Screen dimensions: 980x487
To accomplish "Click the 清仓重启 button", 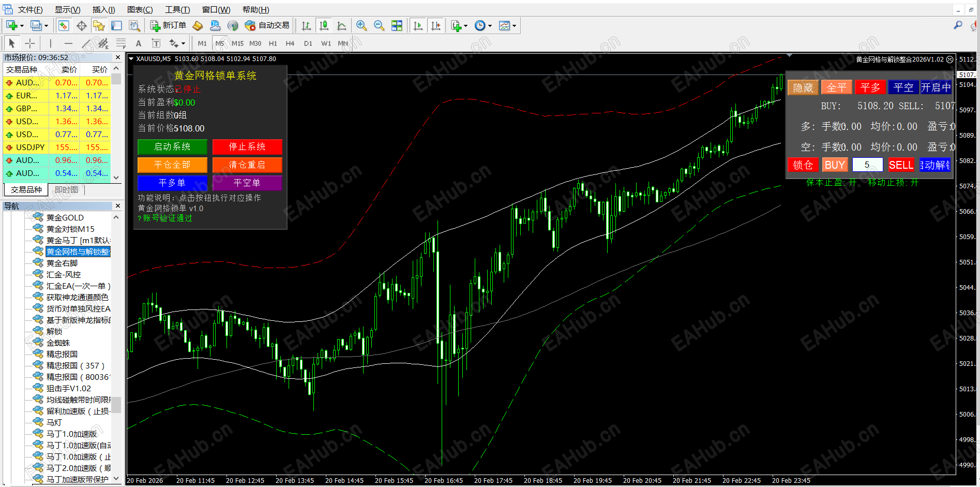I will pyautogui.click(x=247, y=165).
